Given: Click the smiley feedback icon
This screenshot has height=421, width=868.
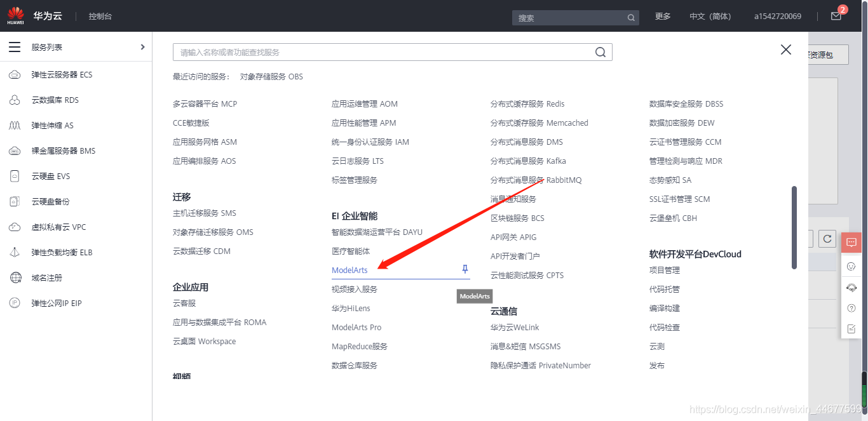Looking at the screenshot, I should click(x=851, y=267).
